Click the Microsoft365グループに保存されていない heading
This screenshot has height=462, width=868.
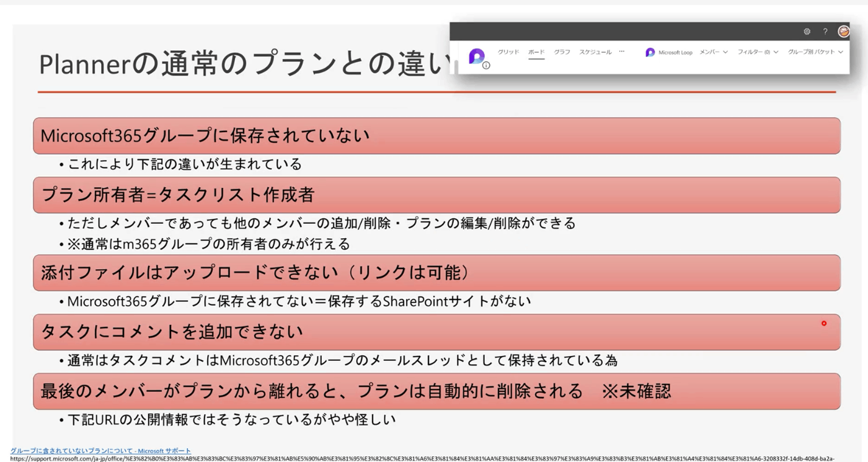pos(436,136)
